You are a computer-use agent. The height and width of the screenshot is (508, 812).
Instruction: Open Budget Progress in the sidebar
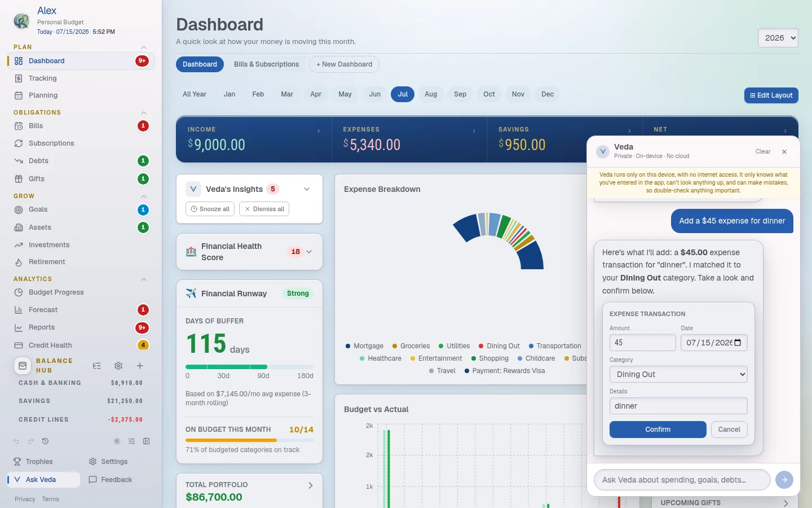pyautogui.click(x=81, y=292)
